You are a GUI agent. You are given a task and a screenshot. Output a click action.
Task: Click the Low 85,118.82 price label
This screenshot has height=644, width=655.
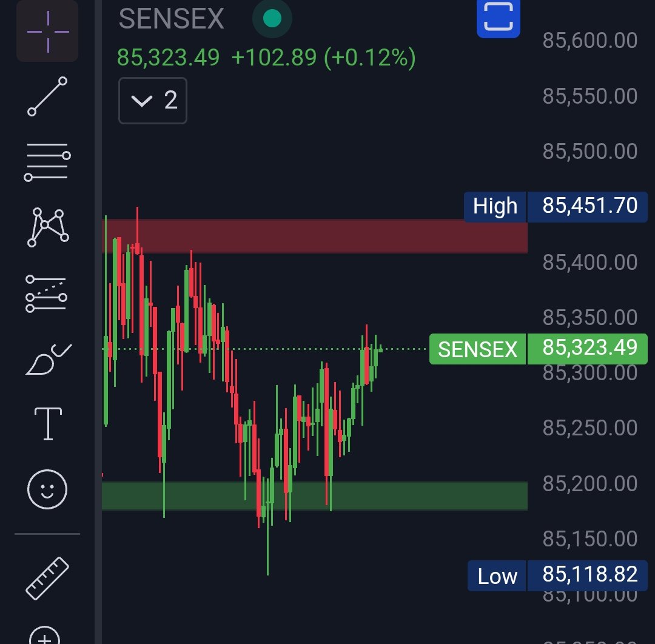[558, 575]
